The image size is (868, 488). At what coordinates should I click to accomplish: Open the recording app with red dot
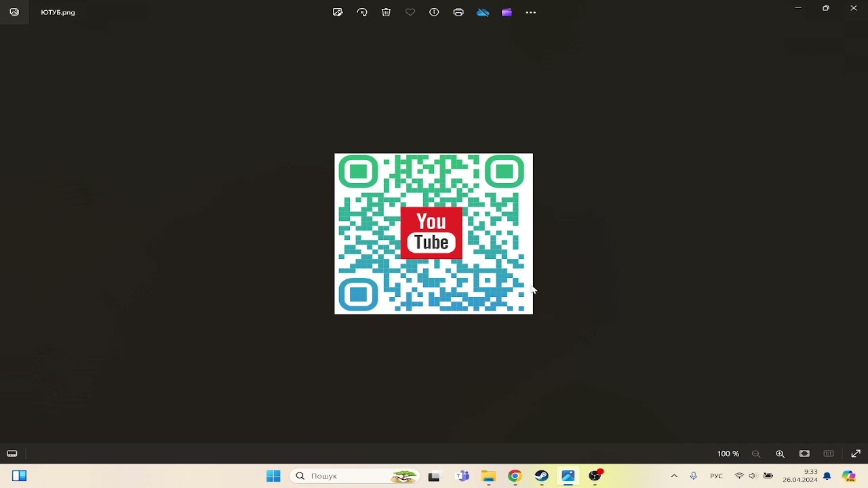(595, 476)
